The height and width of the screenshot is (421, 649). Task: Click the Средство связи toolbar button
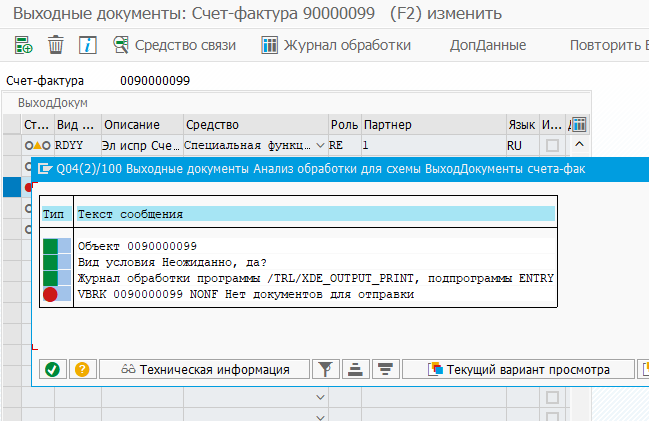pyautogui.click(x=174, y=45)
